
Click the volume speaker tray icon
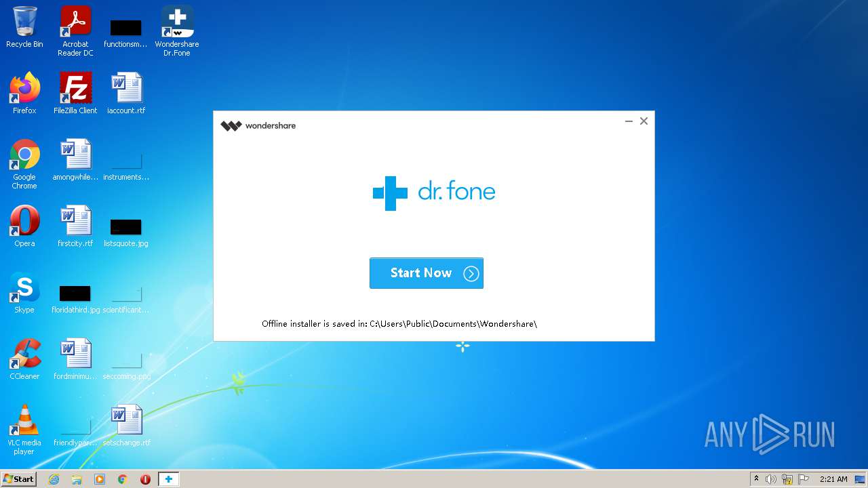click(x=771, y=479)
